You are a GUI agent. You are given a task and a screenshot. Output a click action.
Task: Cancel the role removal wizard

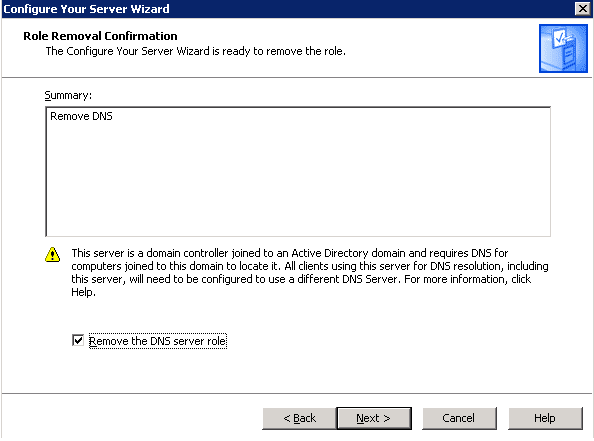point(459,418)
